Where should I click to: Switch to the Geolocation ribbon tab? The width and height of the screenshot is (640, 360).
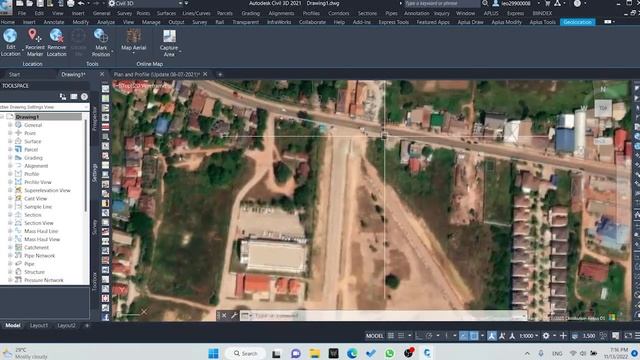[578, 22]
